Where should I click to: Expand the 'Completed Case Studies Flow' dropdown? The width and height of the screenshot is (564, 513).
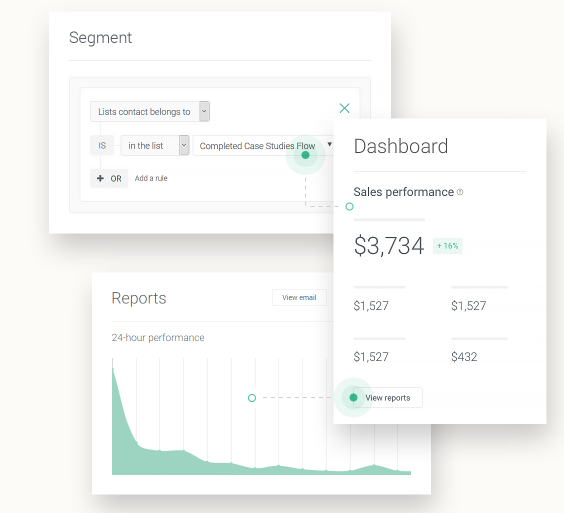pyautogui.click(x=264, y=145)
